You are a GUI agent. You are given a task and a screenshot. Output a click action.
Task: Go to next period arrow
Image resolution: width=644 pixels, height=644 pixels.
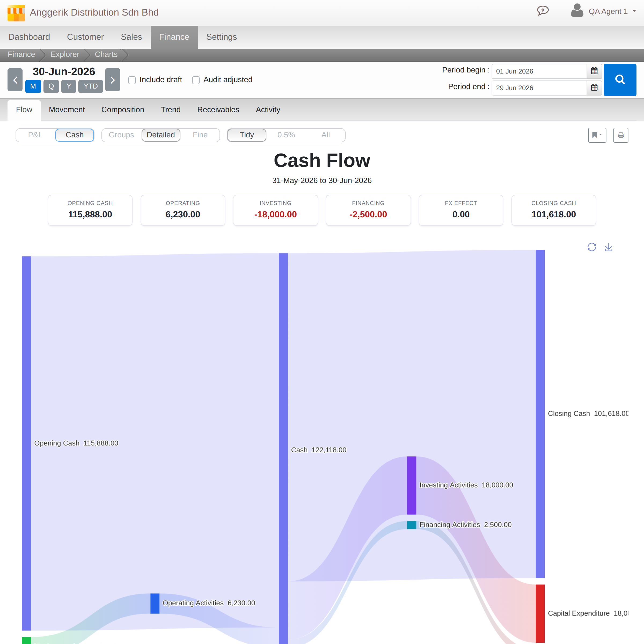(113, 80)
